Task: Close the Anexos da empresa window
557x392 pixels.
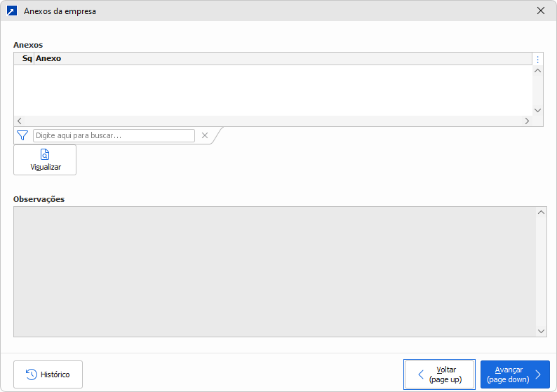Action: coord(541,11)
